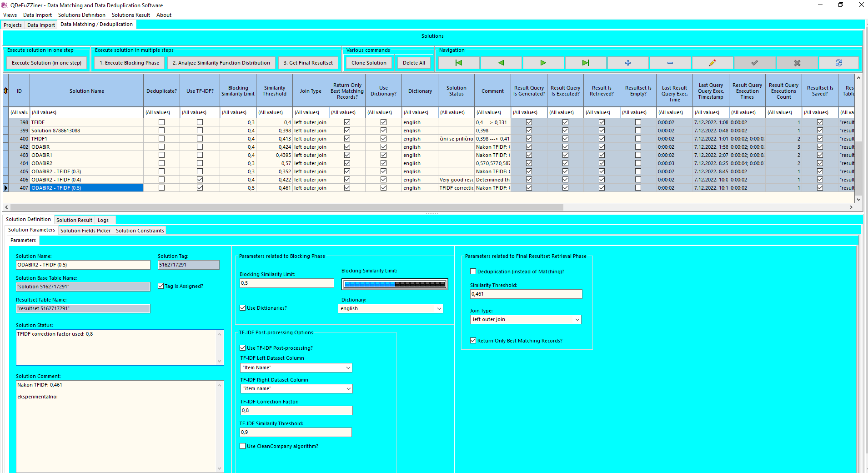
Task: Click Execute Solution (in one step)
Action: 47,62
